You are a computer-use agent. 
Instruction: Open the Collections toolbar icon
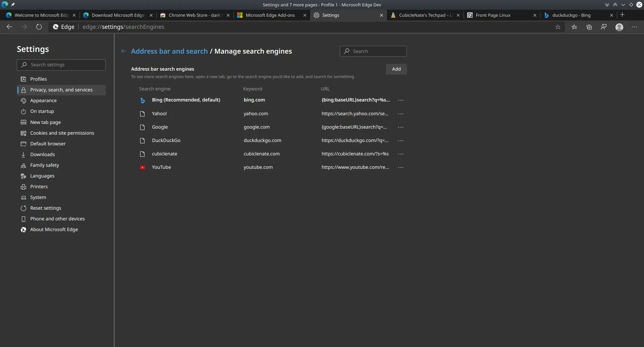click(x=589, y=27)
